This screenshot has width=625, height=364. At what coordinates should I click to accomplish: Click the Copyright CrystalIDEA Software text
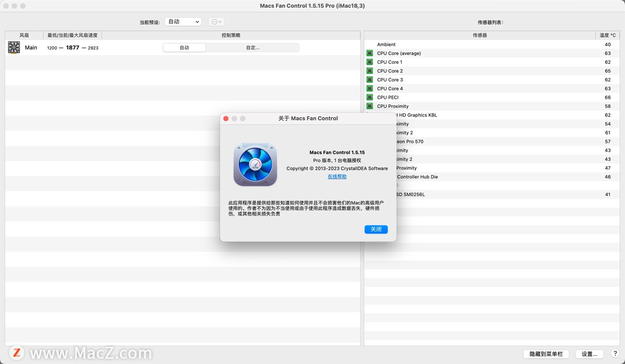337,169
